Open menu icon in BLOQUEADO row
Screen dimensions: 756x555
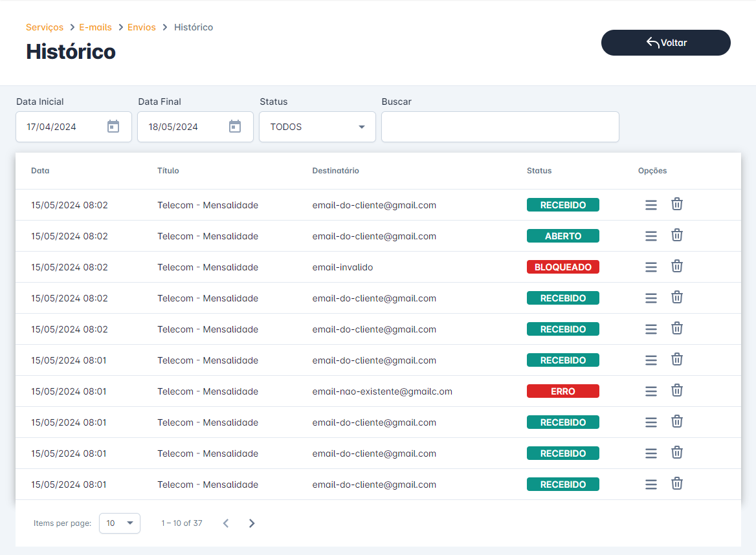pos(650,267)
